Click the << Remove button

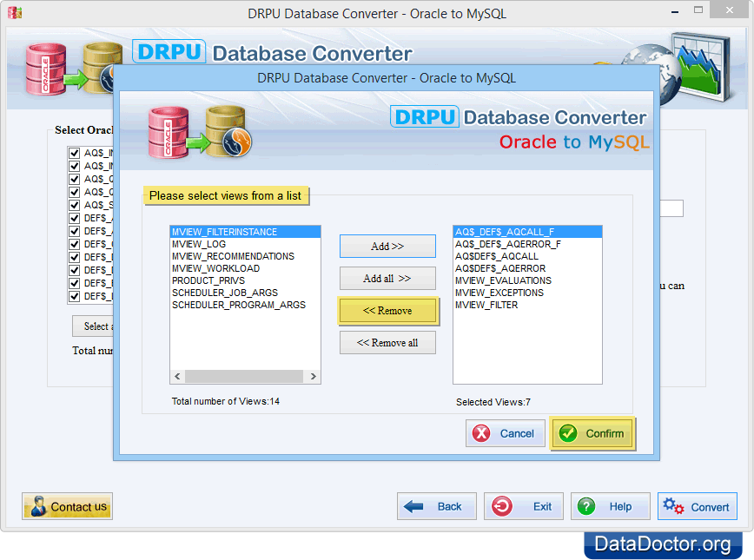387,311
